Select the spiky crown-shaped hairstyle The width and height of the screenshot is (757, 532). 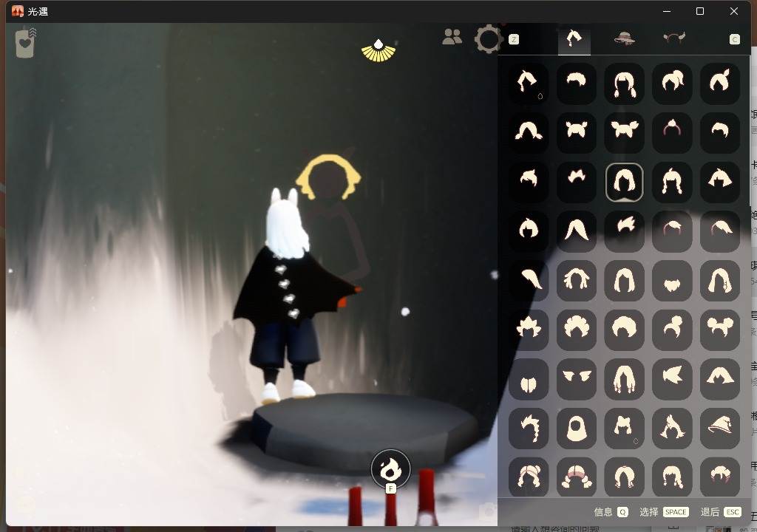(529, 330)
